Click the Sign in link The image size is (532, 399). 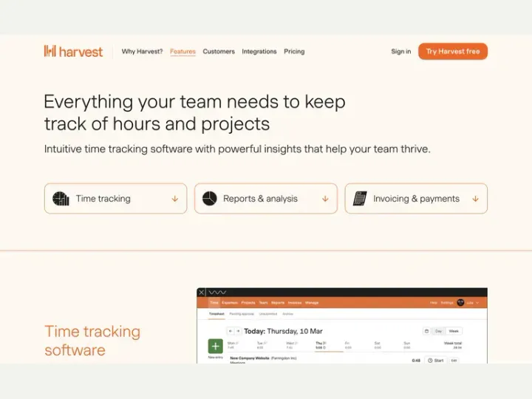click(401, 51)
